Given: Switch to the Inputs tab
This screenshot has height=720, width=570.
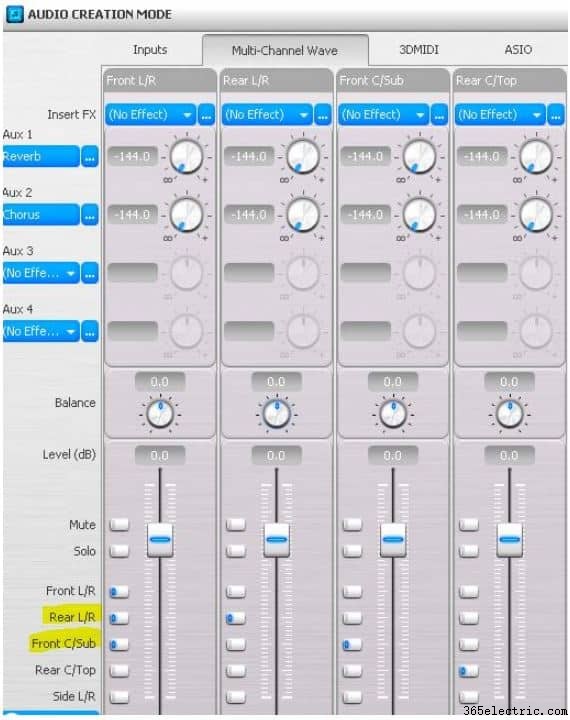Looking at the screenshot, I should pyautogui.click(x=150, y=50).
